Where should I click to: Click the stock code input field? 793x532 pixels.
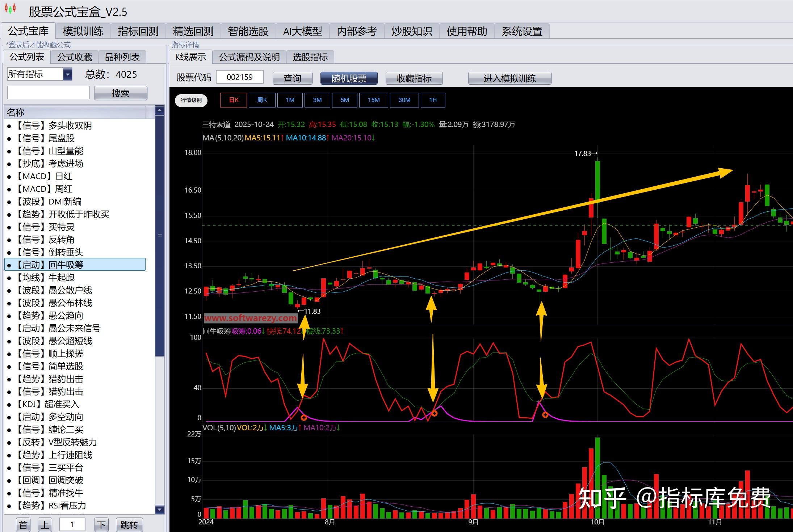(x=240, y=77)
